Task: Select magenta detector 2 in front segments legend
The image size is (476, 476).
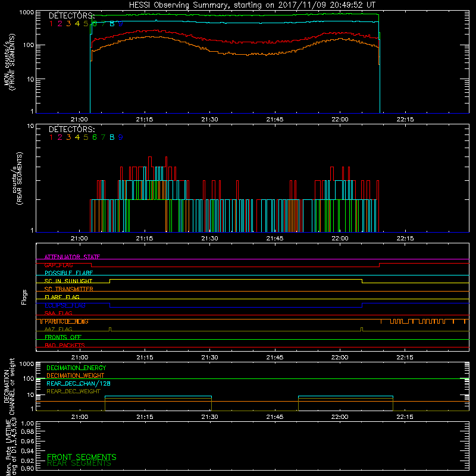Action: pos(60,24)
